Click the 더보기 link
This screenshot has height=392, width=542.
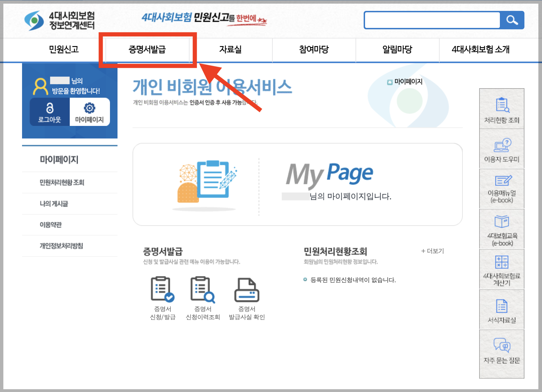(432, 251)
